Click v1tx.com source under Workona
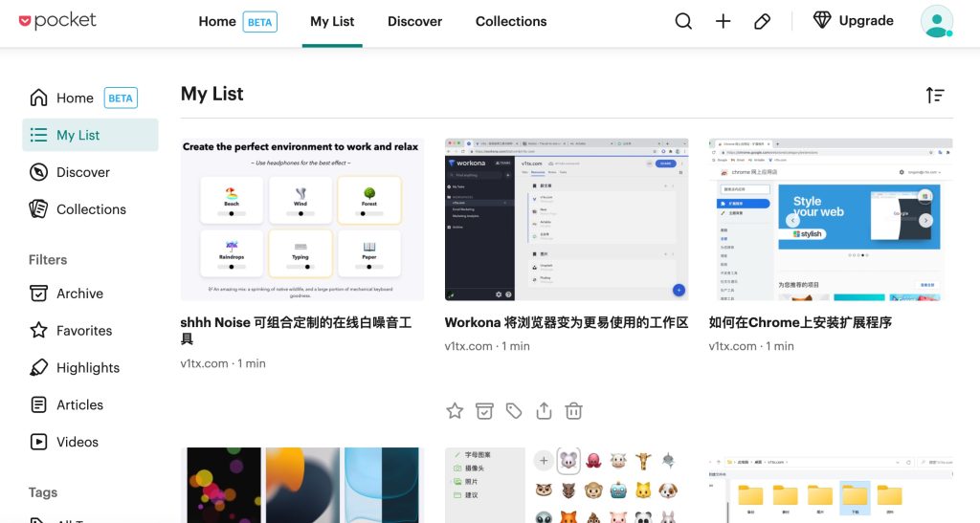This screenshot has height=523, width=980. (x=469, y=346)
